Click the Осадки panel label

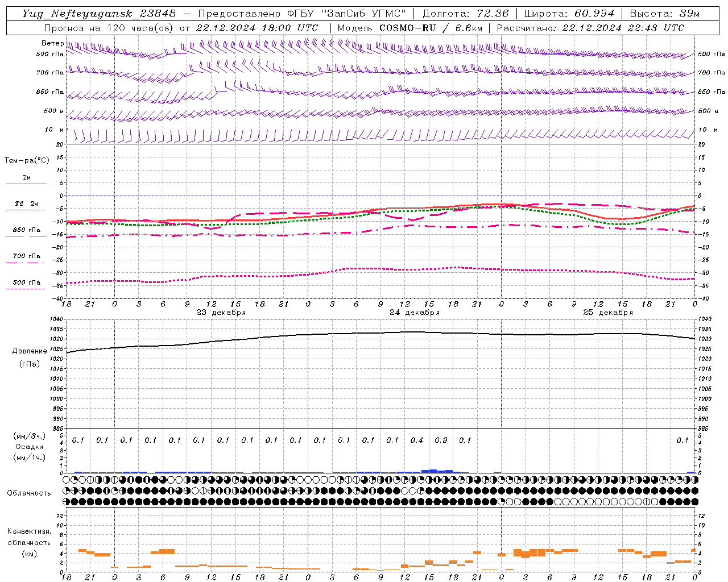coord(30,447)
